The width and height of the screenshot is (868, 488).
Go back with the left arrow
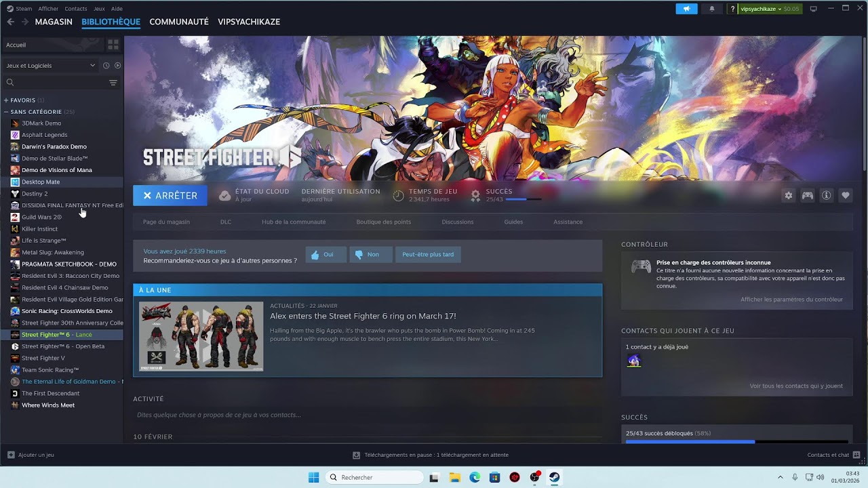[10, 22]
